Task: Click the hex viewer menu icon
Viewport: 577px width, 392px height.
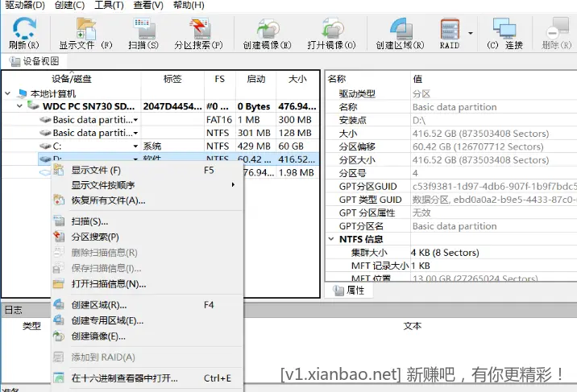Action: coord(59,378)
